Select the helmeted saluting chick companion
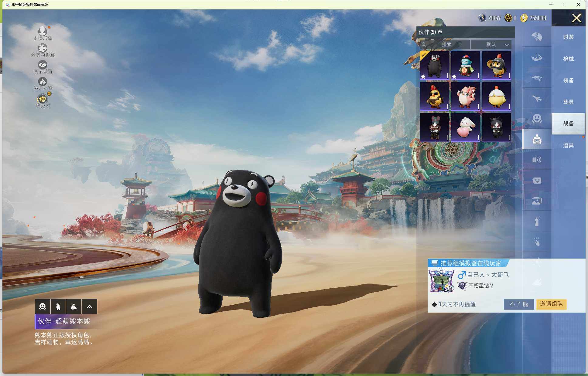Image resolution: width=588 pixels, height=376 pixels. coord(496,66)
